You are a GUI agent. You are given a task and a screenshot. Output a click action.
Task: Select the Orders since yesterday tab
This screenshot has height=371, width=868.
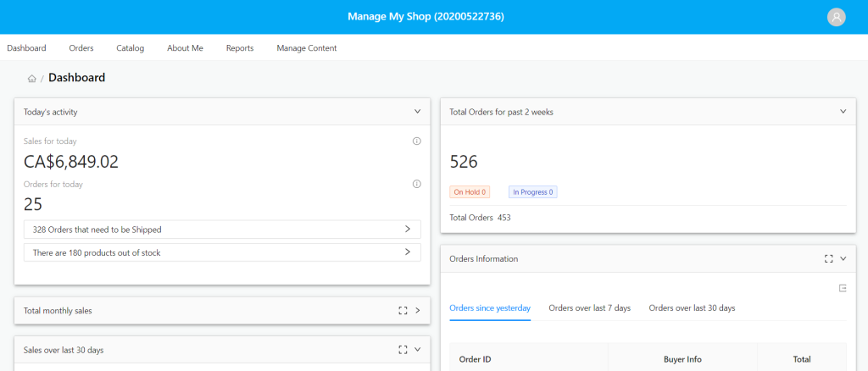(x=490, y=308)
